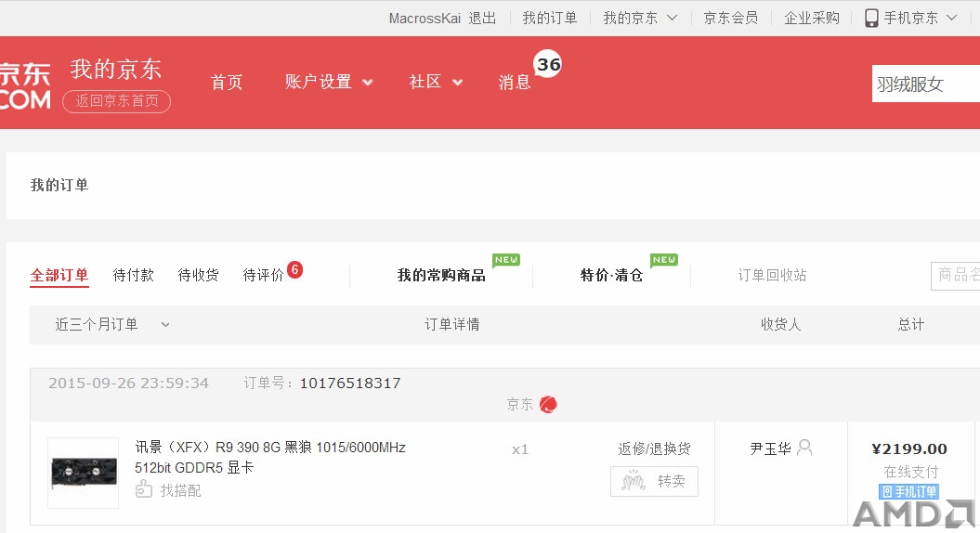The height and width of the screenshot is (533, 980).
Task: Click the recipient name 尹玉华
Action: tap(771, 448)
